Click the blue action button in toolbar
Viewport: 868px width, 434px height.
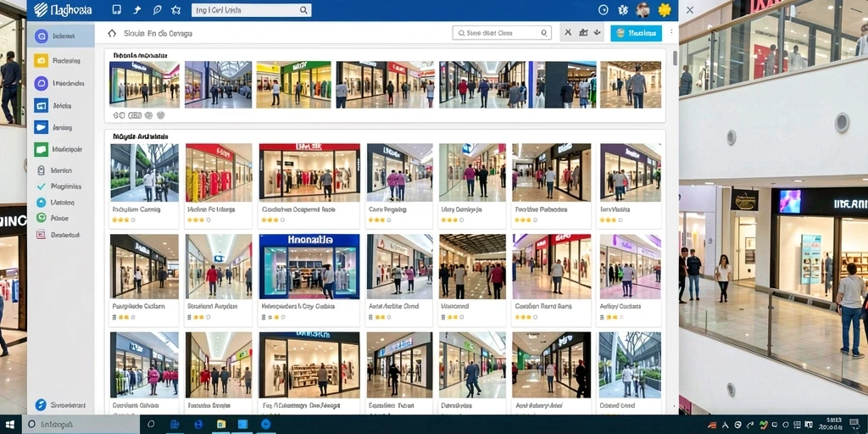[x=636, y=33]
